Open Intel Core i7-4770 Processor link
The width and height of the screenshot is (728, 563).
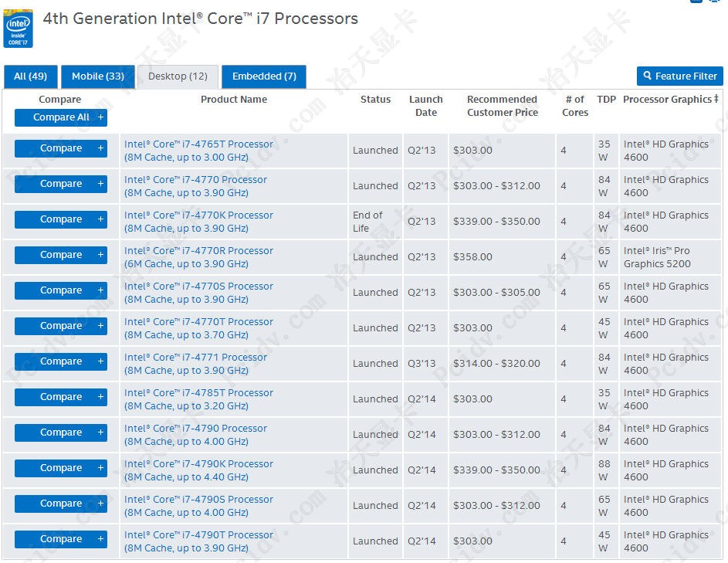click(x=195, y=186)
